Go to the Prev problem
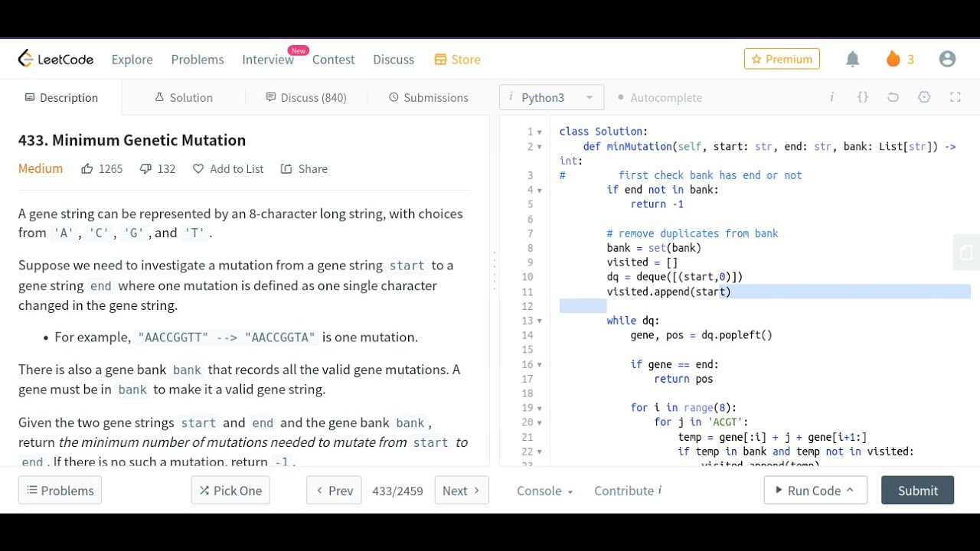The image size is (980, 551). click(x=334, y=491)
